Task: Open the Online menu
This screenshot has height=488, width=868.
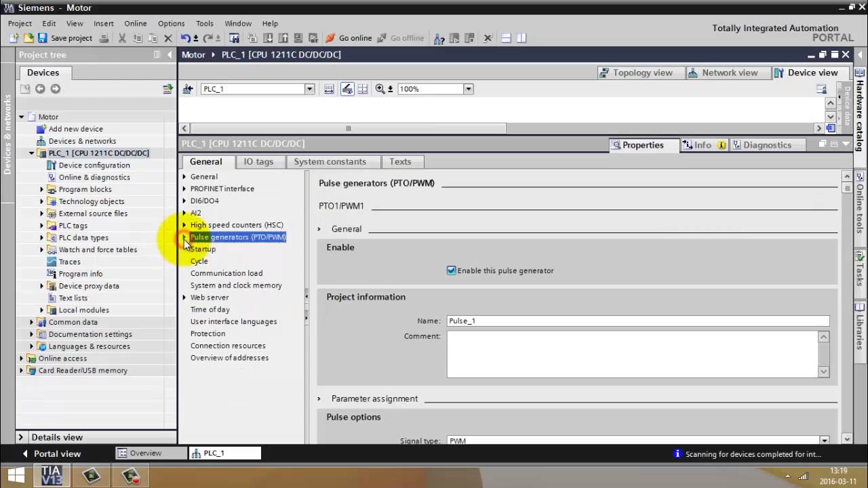Action: click(135, 23)
